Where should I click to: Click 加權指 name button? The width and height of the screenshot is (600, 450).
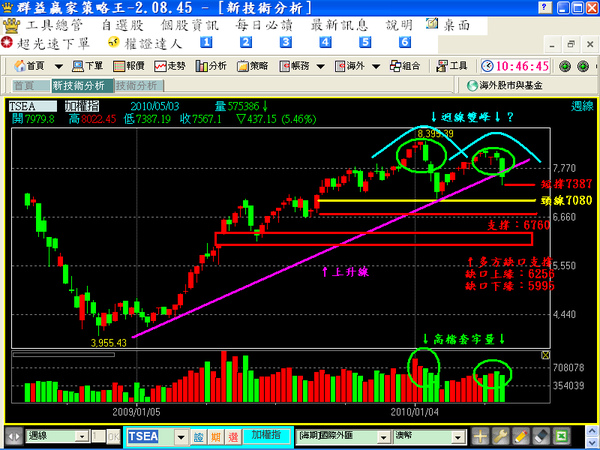[x=267, y=435]
